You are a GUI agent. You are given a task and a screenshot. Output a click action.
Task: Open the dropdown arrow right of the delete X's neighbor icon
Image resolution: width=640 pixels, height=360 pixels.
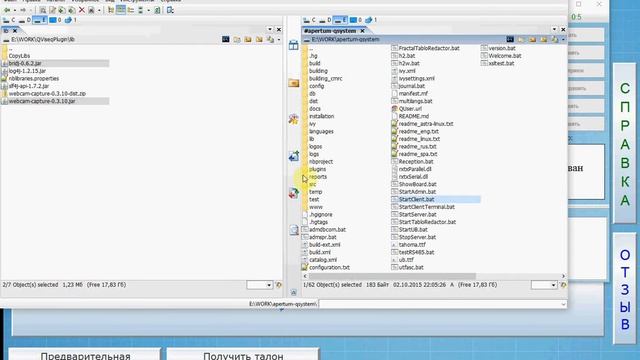99,10
